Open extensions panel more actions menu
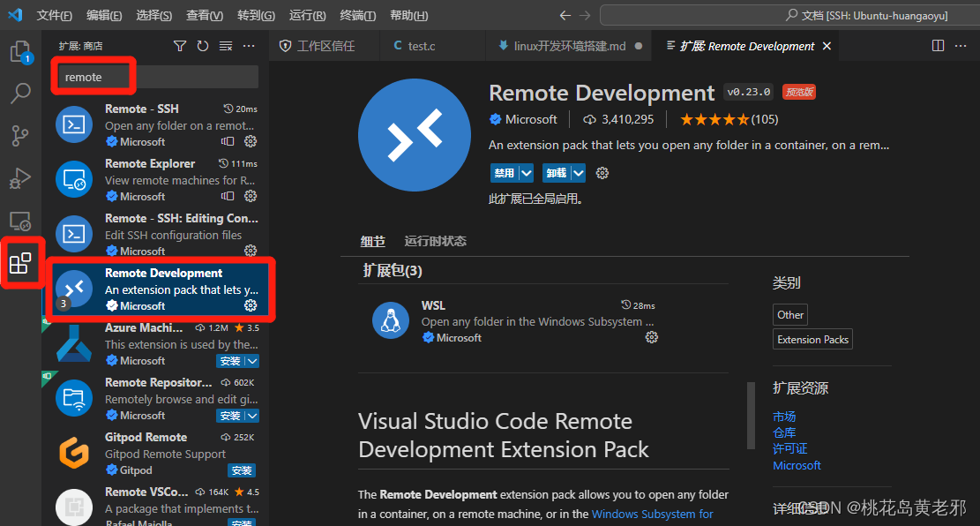The height and width of the screenshot is (526, 980). (249, 46)
